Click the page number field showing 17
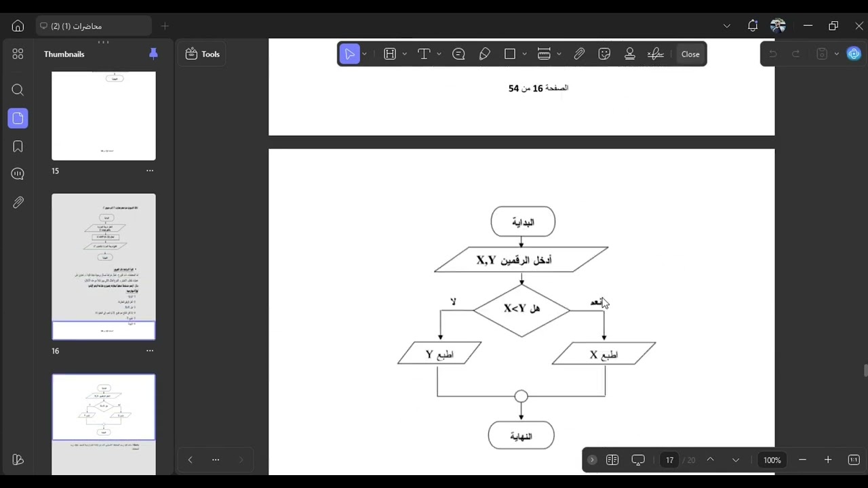Viewport: 868px width, 488px height. [x=669, y=460]
